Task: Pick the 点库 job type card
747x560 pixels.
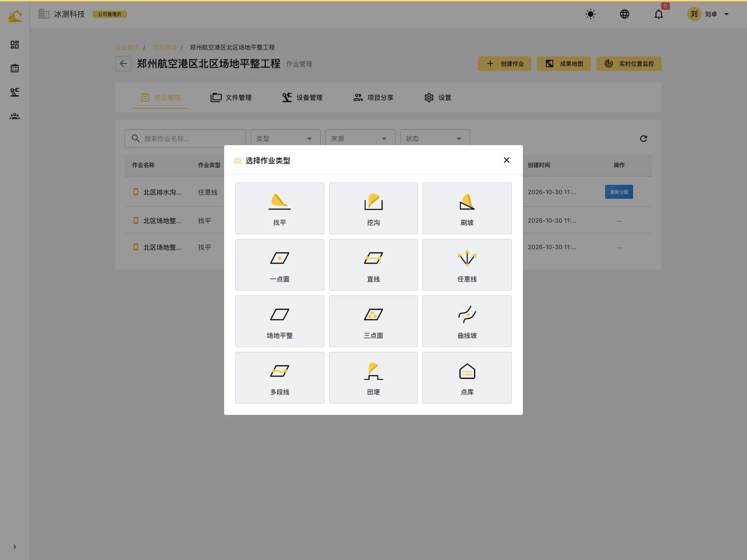Action: coord(467,378)
